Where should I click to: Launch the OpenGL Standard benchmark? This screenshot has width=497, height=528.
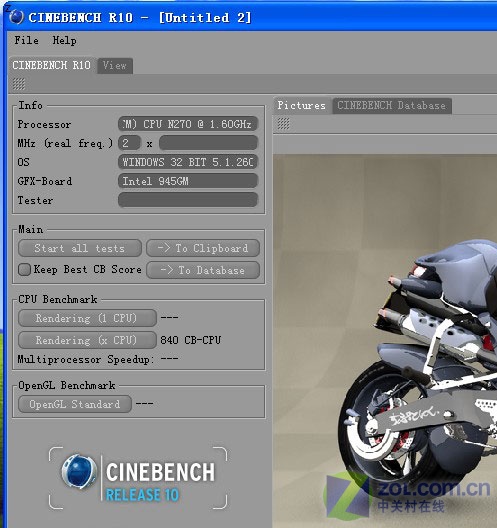75,404
